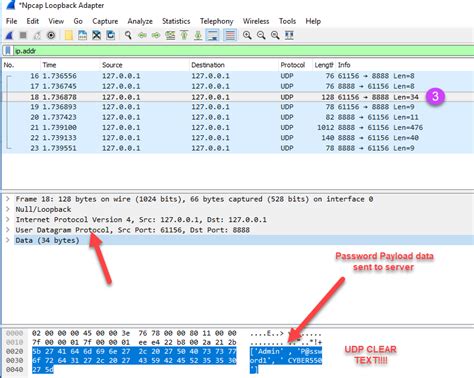The height and width of the screenshot is (378, 474).
Task: Select packet 19 at time 1.736893
Action: tap(238, 107)
